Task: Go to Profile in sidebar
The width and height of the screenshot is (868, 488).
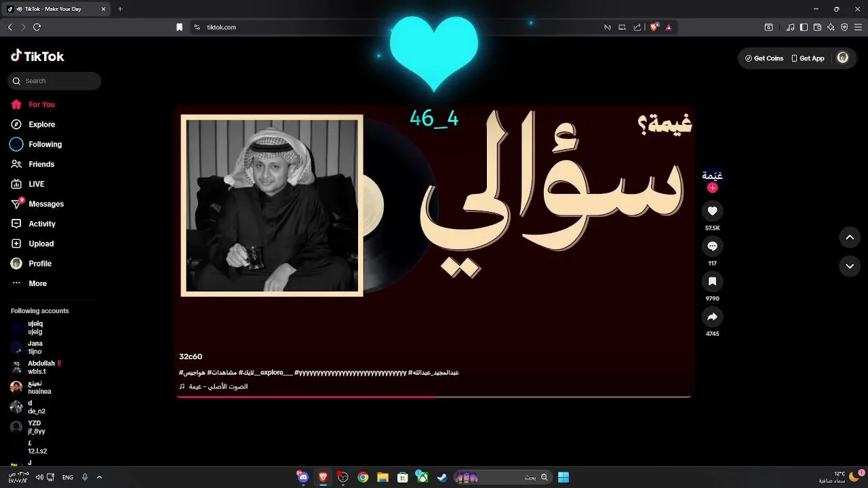Action: pyautogui.click(x=31, y=263)
